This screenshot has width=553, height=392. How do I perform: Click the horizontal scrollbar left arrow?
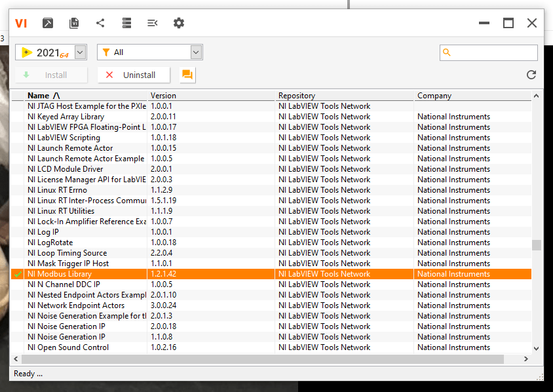point(16,359)
